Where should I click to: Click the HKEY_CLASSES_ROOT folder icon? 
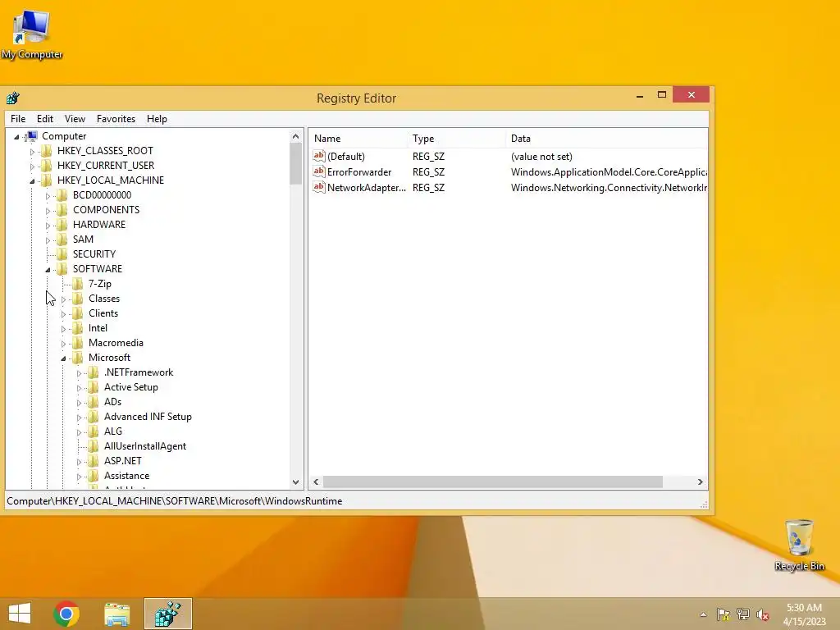point(47,151)
